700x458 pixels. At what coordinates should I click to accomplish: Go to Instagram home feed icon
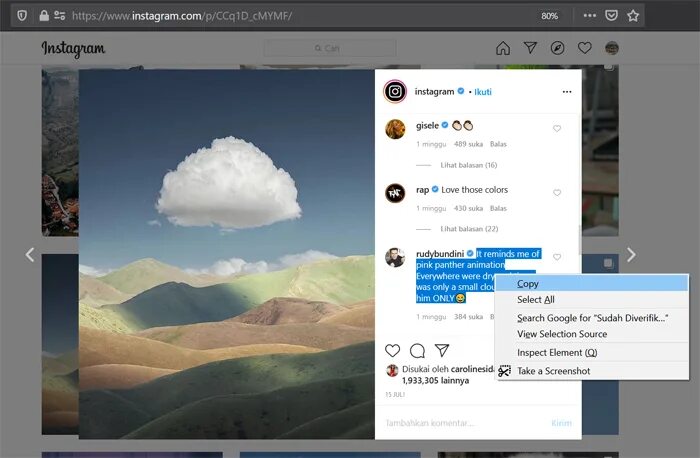pyautogui.click(x=503, y=48)
